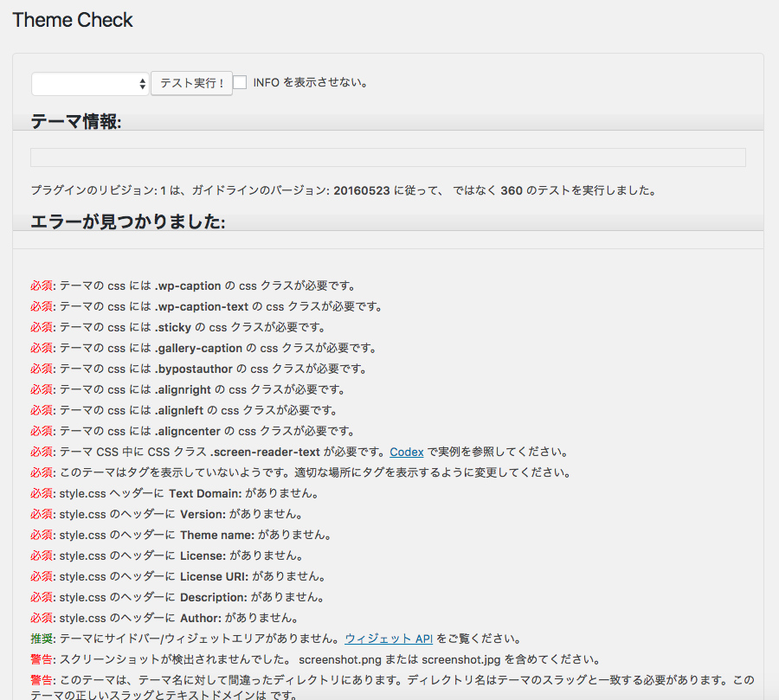This screenshot has height=700, width=779.
Task: Click the .bypostauthor required error line
Action: (198, 369)
